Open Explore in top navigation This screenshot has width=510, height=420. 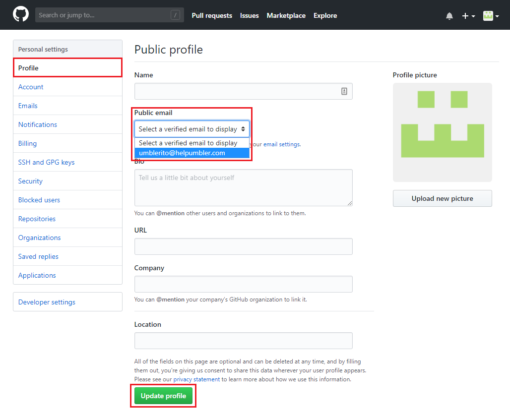(325, 15)
